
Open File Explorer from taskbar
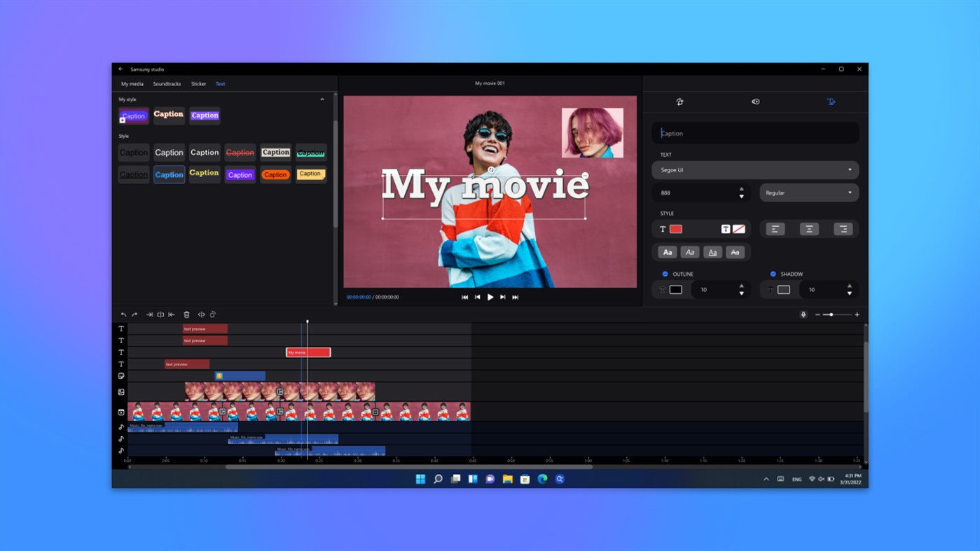pyautogui.click(x=507, y=479)
